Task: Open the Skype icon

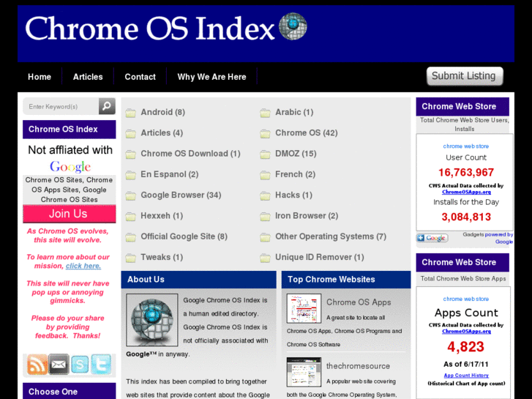Action: pos(80,365)
